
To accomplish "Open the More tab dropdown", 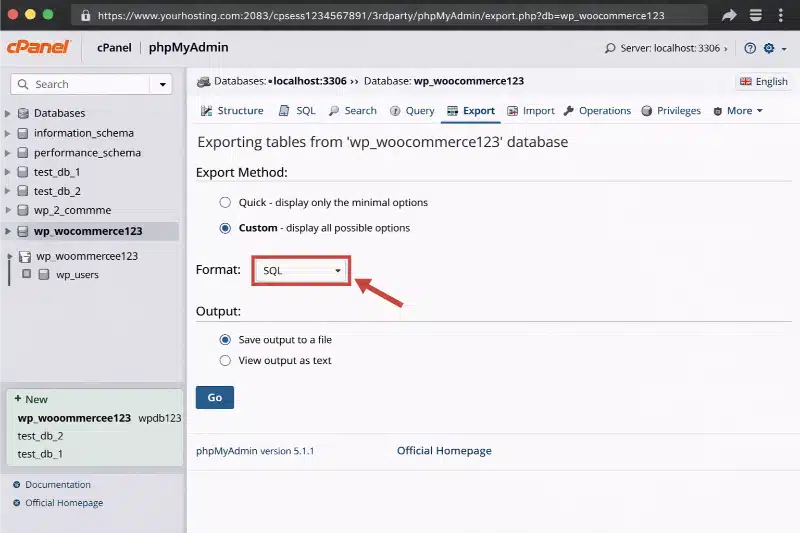I will pyautogui.click(x=738, y=111).
